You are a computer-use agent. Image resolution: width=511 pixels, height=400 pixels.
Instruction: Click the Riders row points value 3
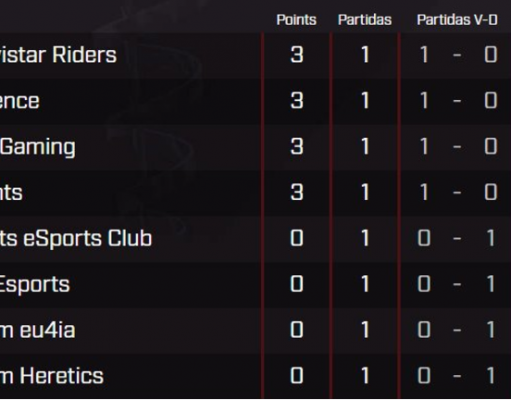(297, 55)
